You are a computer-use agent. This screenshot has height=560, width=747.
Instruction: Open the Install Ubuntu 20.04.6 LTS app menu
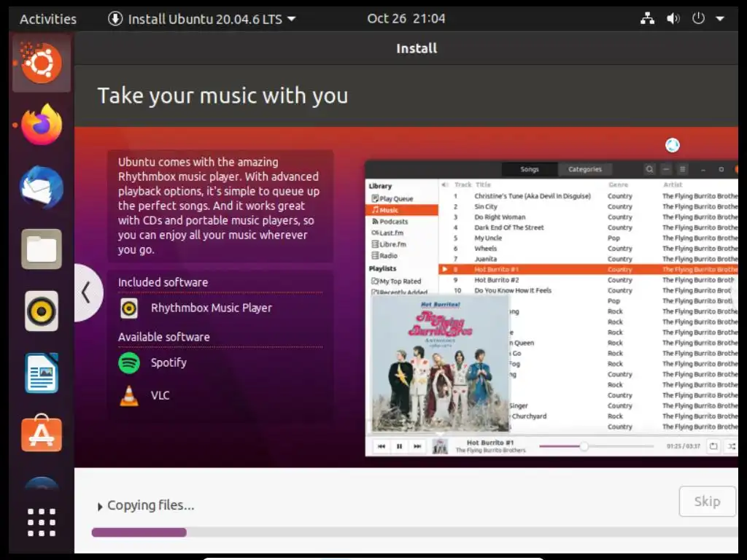click(x=202, y=19)
